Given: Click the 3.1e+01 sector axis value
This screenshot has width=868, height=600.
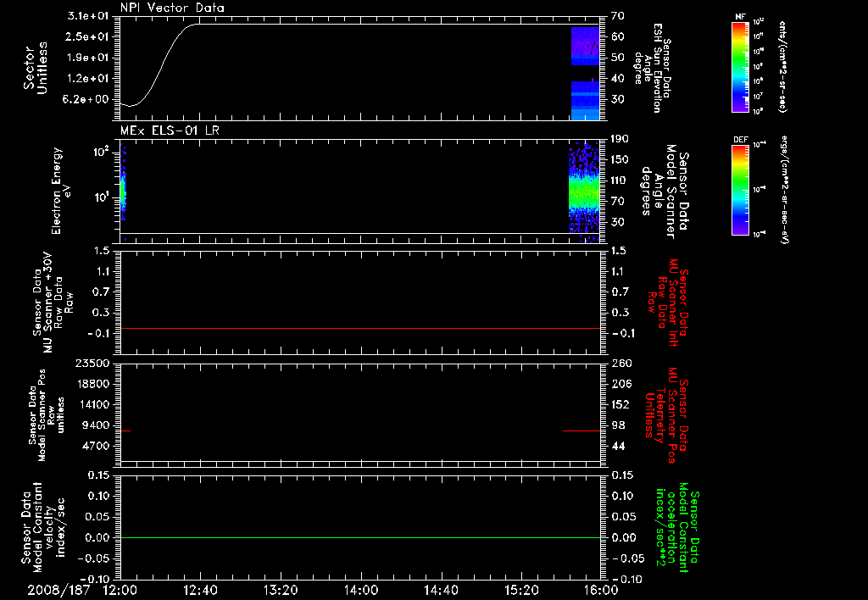Looking at the screenshot, I should pos(87,16).
